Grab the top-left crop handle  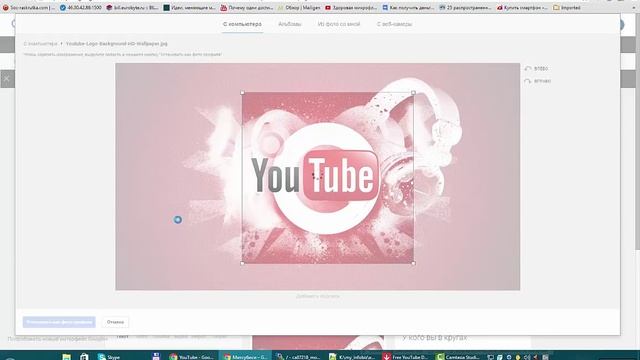[x=242, y=93]
